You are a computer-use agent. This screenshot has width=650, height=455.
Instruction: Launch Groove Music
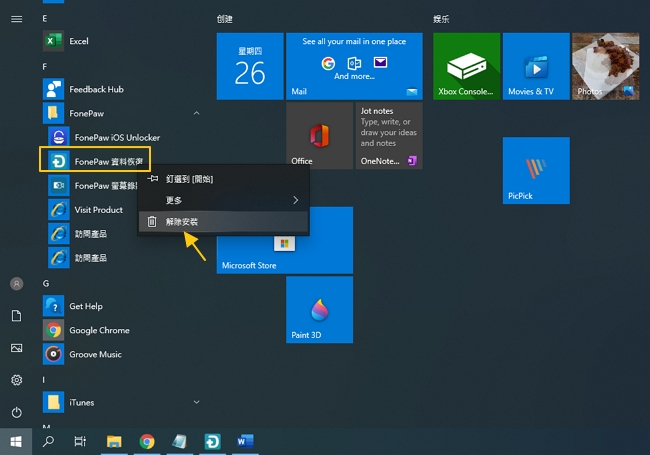coord(120,354)
